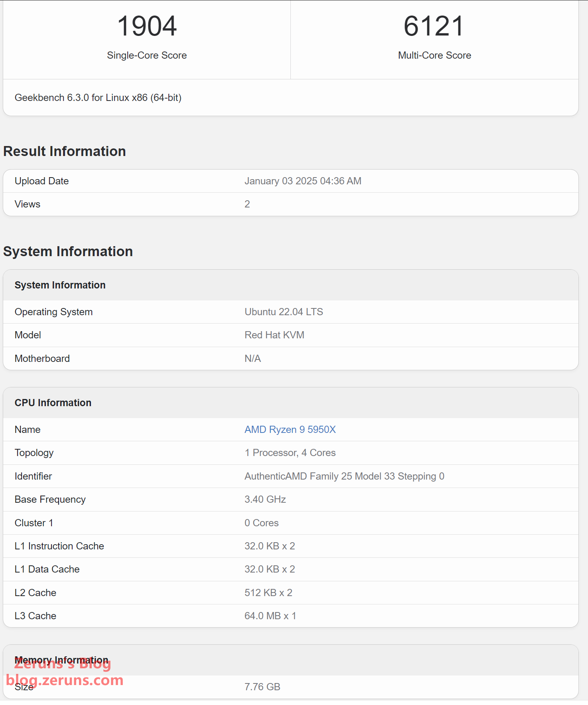Click the Topology value 1 Processor, 4 Cores
The width and height of the screenshot is (588, 705).
click(x=290, y=453)
